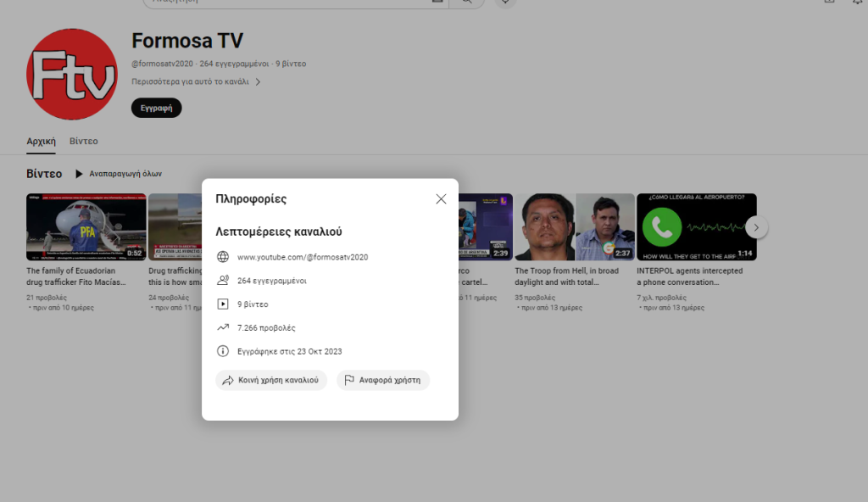The image size is (868, 502).
Task: Click the @formosatv2020 handle under channel name
Action: pos(162,64)
